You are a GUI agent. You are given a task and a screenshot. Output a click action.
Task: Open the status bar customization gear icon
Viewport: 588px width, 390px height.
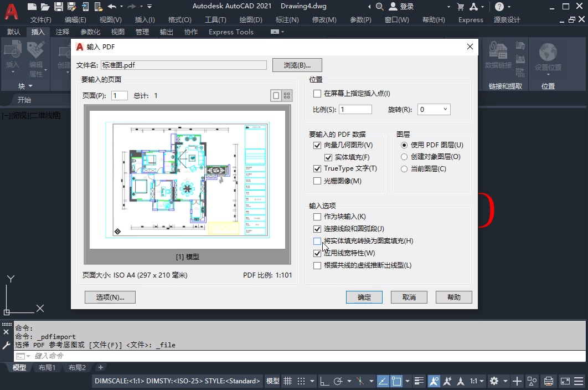(x=494, y=381)
